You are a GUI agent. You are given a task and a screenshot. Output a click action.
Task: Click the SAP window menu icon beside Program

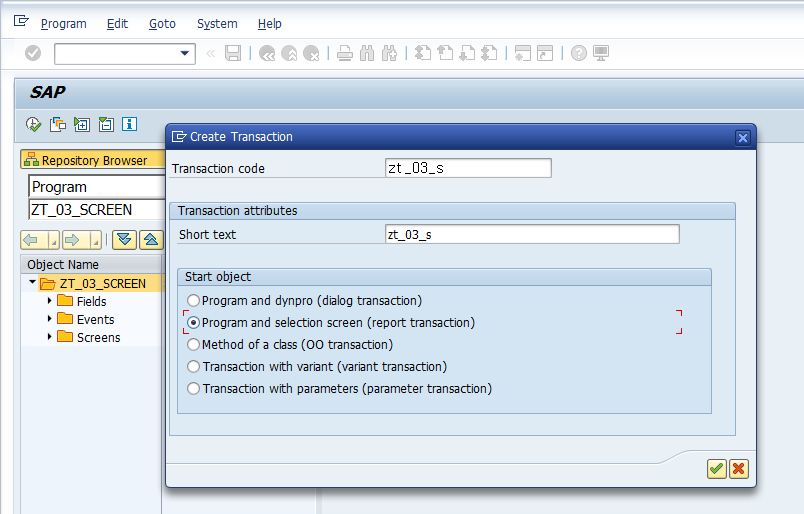[x=21, y=21]
